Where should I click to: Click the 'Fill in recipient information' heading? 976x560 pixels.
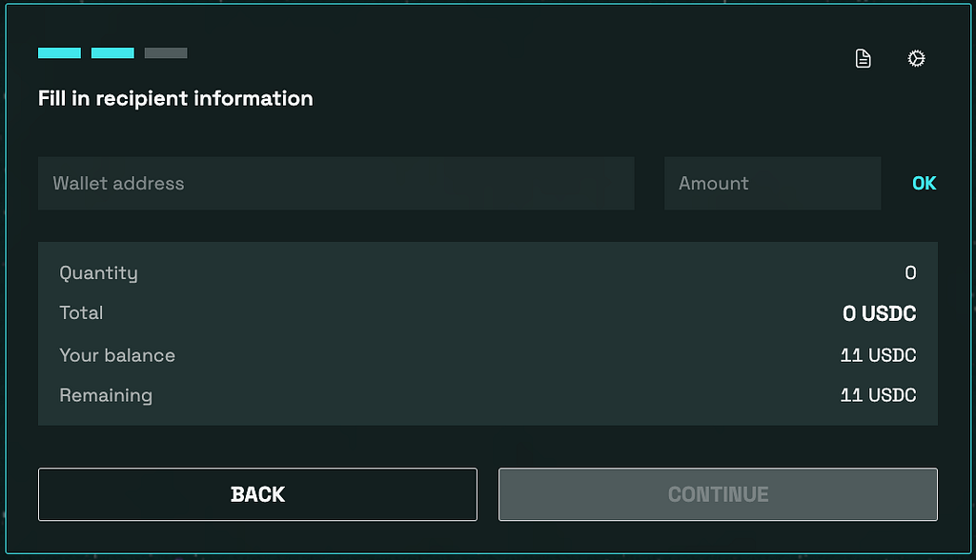click(175, 98)
